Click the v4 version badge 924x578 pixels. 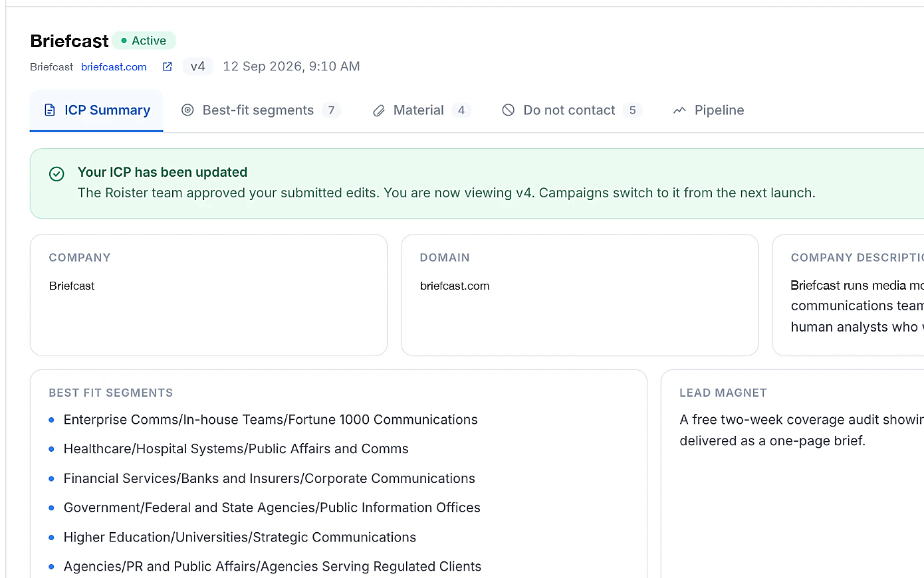[x=197, y=66]
